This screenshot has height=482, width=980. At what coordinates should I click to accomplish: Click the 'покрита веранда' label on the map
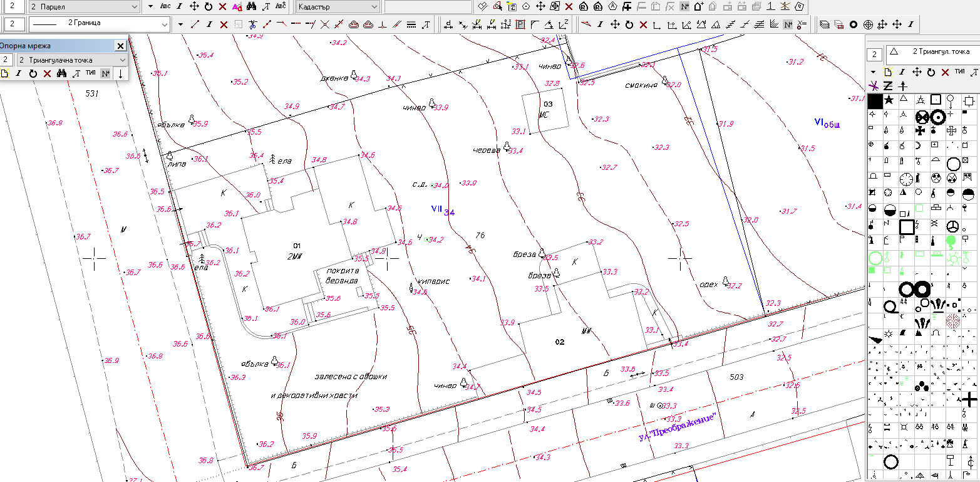(341, 276)
